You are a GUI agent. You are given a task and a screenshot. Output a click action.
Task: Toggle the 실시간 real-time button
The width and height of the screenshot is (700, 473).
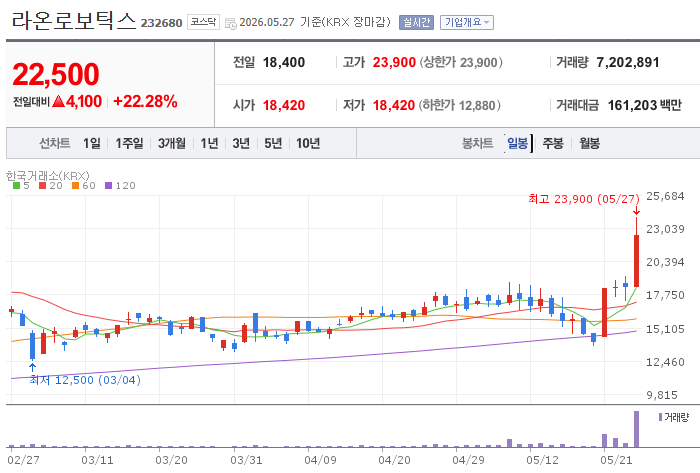point(416,22)
